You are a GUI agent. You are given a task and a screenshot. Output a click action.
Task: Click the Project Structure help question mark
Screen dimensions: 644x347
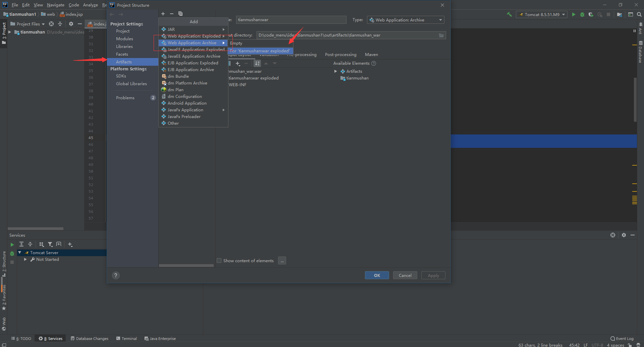coord(116,275)
